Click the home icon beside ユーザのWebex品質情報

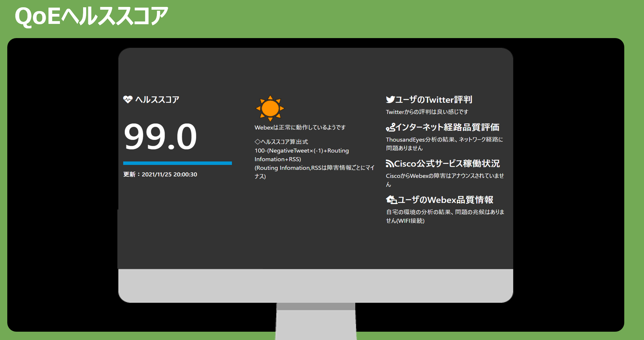click(391, 200)
